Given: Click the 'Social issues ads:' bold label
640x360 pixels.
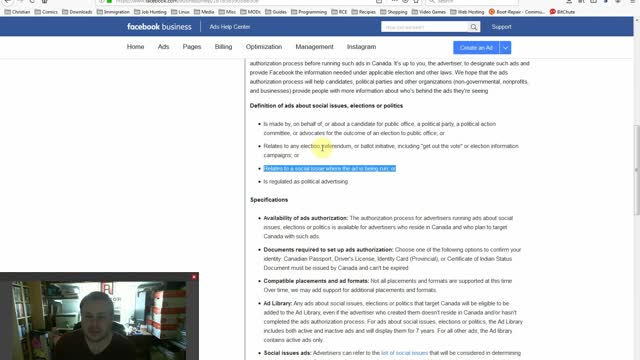Looking at the screenshot, I should 287,353.
